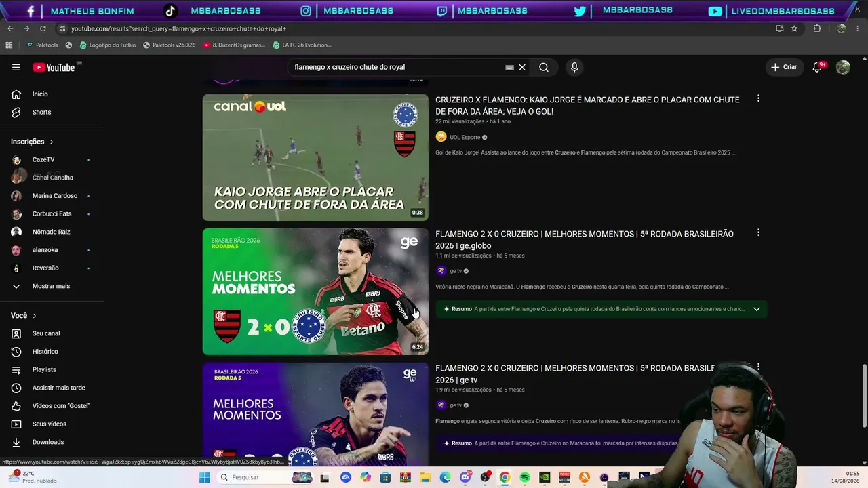
Task: Open the Cruzeiro x Flamengo Kaio Jorge title
Action: (x=587, y=106)
